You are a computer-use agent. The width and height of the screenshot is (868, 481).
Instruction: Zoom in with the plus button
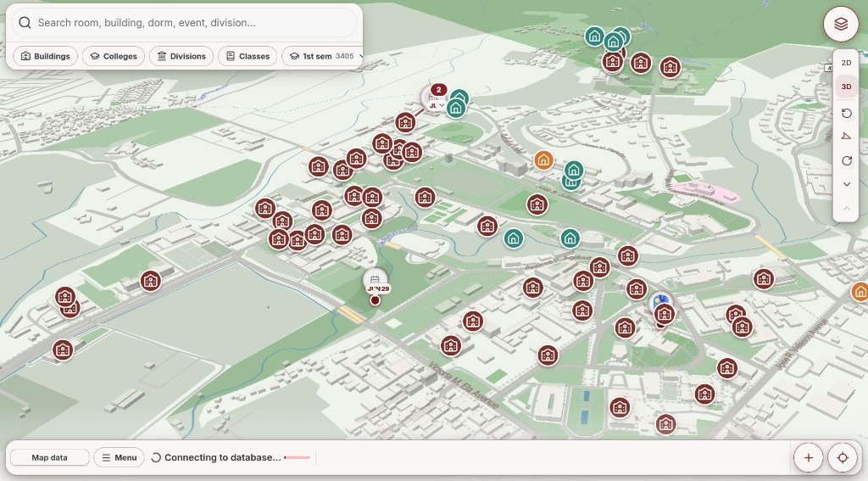pos(808,458)
